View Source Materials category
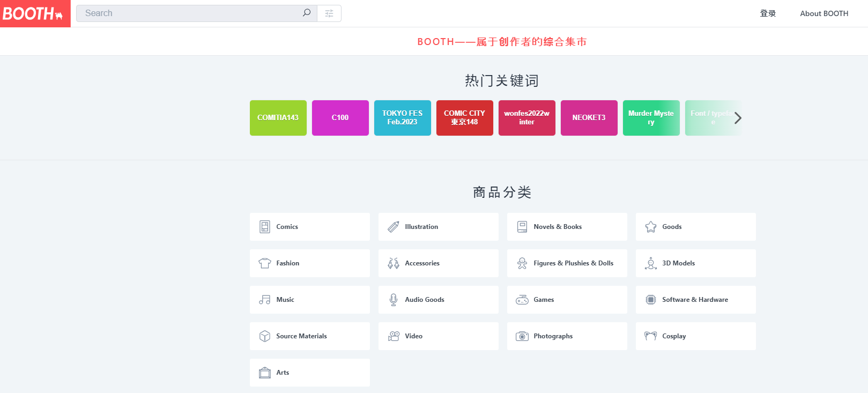The height and width of the screenshot is (393, 868). [310, 336]
